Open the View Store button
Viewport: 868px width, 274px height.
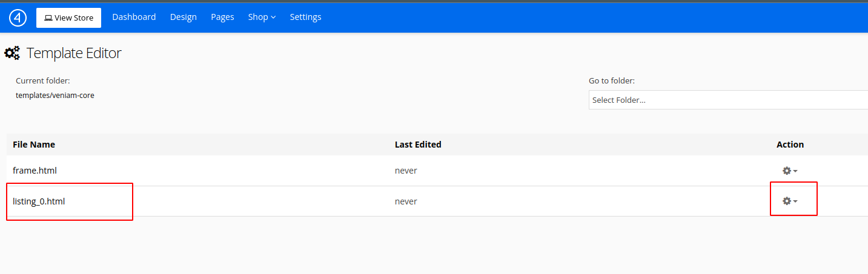click(x=68, y=18)
